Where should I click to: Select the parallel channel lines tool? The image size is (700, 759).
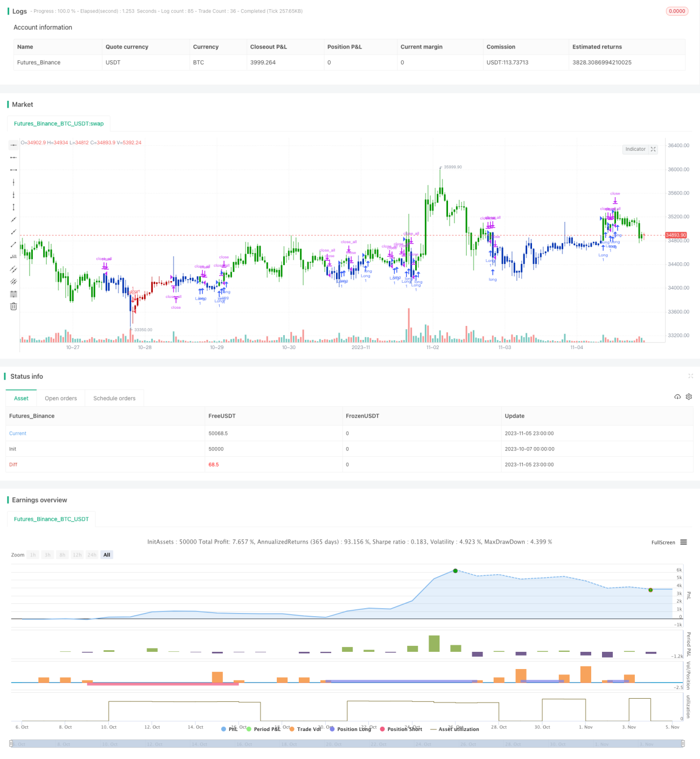[13, 269]
